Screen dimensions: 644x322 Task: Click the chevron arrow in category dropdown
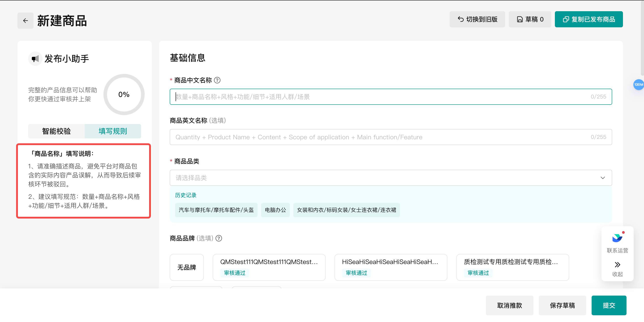[x=603, y=178]
